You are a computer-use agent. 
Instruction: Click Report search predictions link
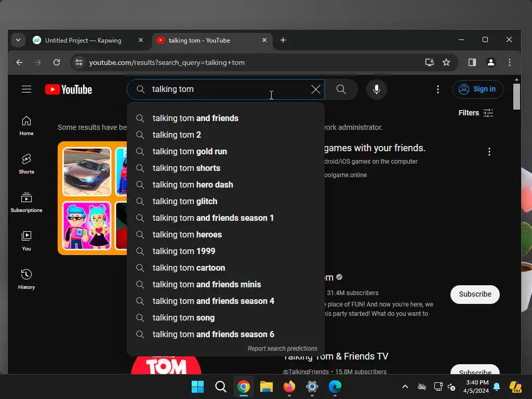click(282, 349)
